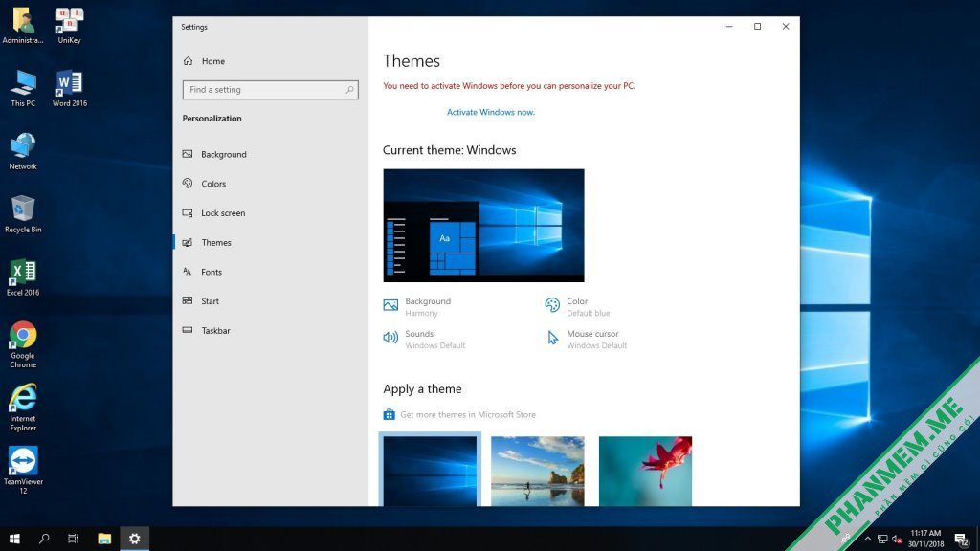Open taskbar search
This screenshot has height=551, width=980.
(x=44, y=539)
